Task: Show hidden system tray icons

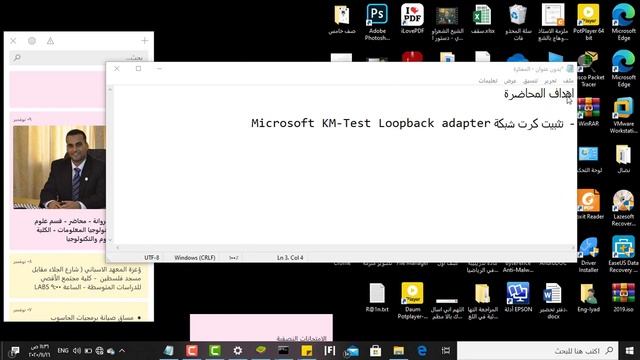Action: click(122, 351)
